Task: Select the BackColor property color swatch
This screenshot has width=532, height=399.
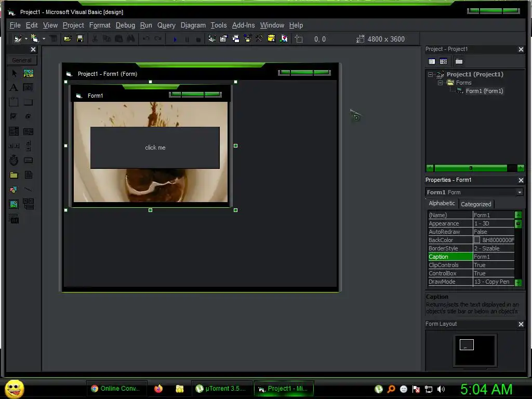Action: click(x=477, y=240)
